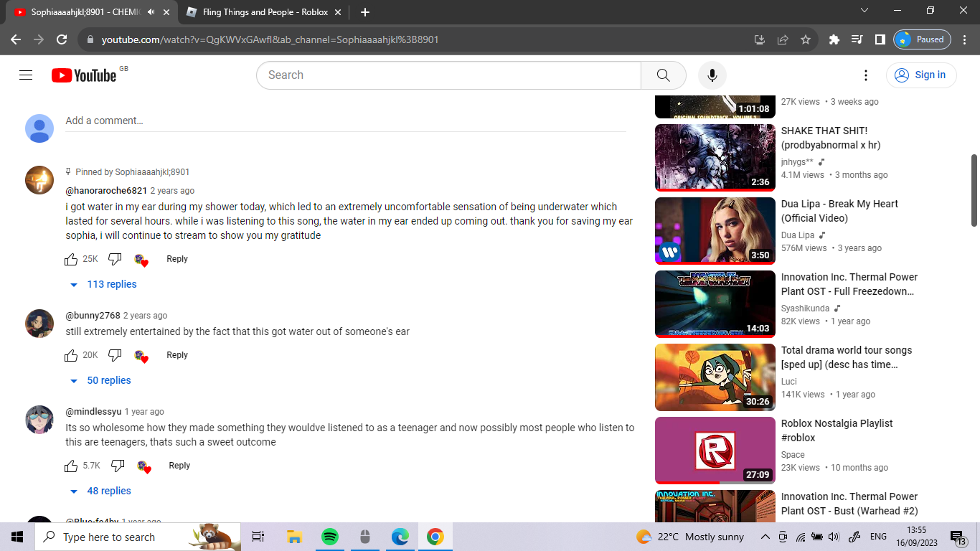Open @bunny2768's profile avatar
Screen dimensions: 980x551
[x=39, y=324]
